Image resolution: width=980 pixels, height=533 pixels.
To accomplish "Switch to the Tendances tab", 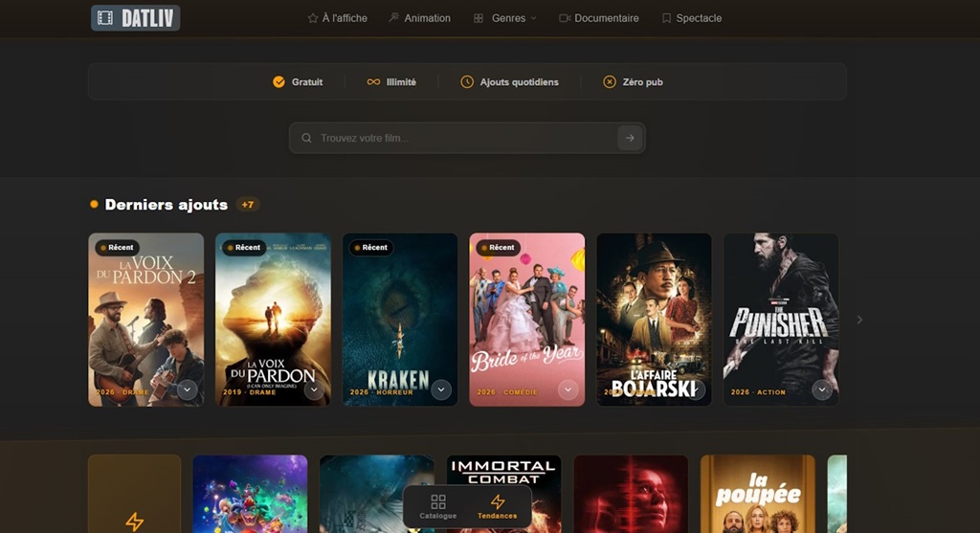I will 498,507.
